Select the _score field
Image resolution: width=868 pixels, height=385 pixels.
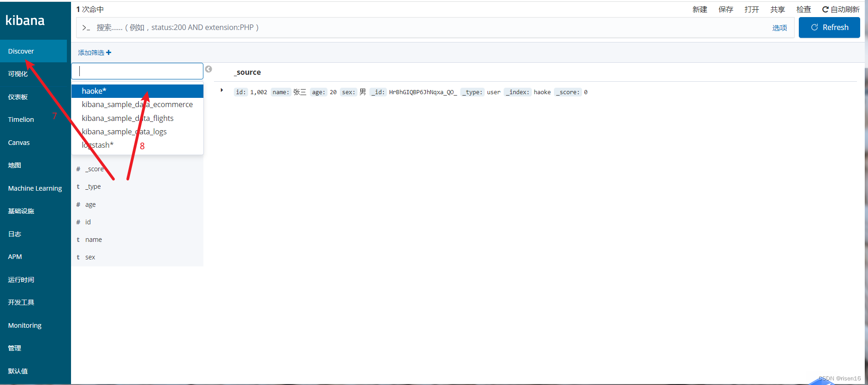click(x=94, y=169)
